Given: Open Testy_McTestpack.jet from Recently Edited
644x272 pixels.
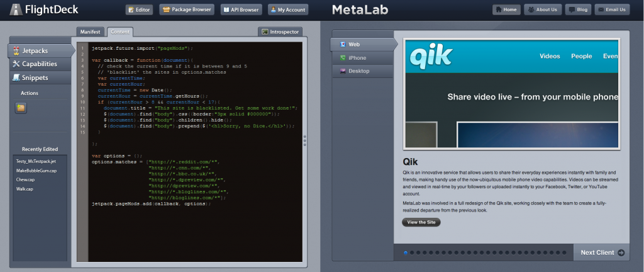Looking at the screenshot, I should tap(36, 162).
